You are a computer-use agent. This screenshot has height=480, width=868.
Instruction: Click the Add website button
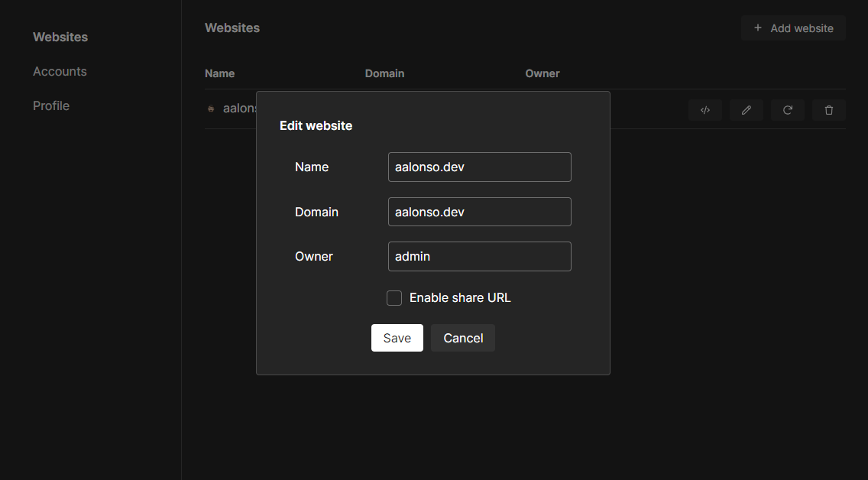(793, 28)
